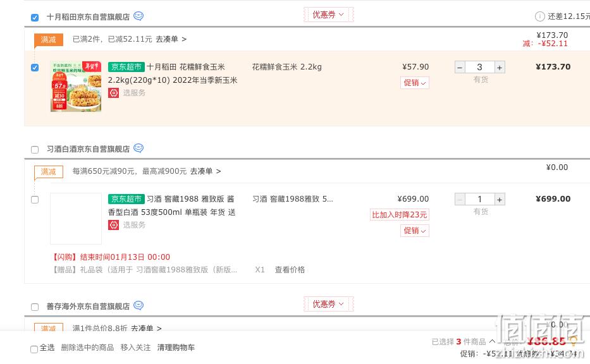Click minus button for 习酒 窖藏1988 quantity
Viewport: 590px width, 364px height.
460,199
